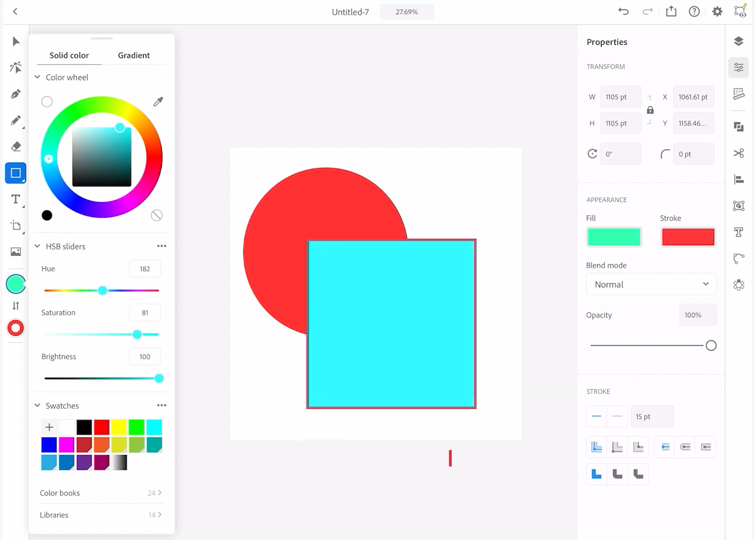The image size is (756, 540).
Task: Open the Combine shapes panel icon
Action: [x=738, y=127]
